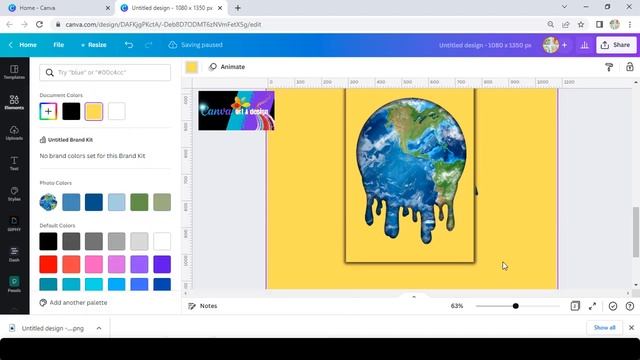The image size is (640, 360).
Task: Pick the pink swatch in Default Colors
Action: [94, 264]
